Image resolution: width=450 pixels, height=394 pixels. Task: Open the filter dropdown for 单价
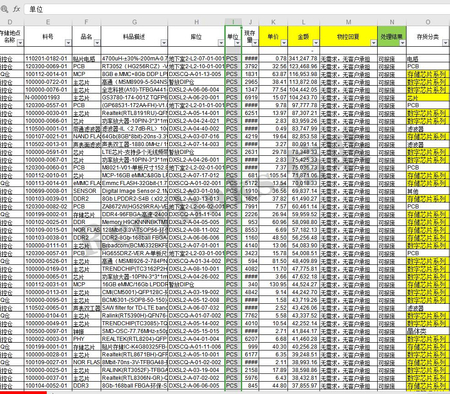(x=284, y=43)
